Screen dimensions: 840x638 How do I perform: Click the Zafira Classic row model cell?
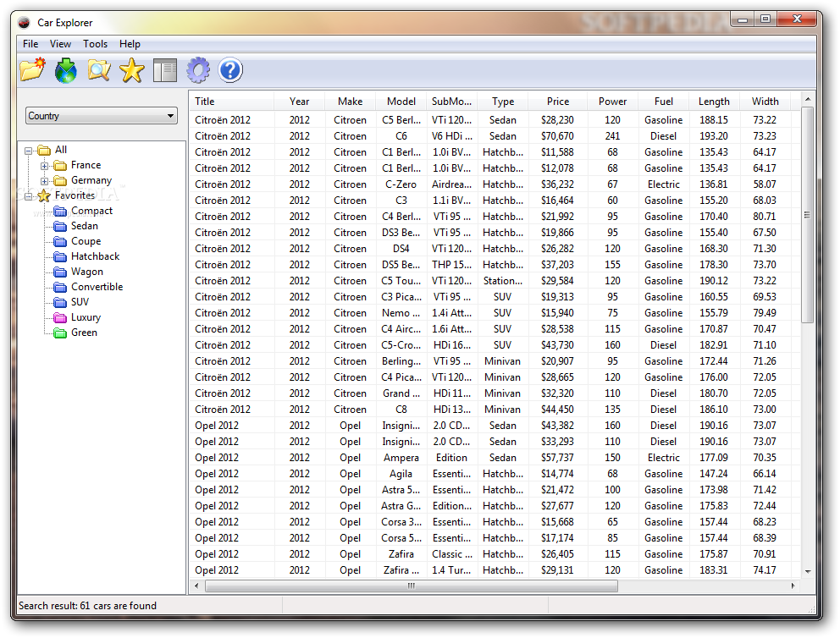[x=401, y=554]
